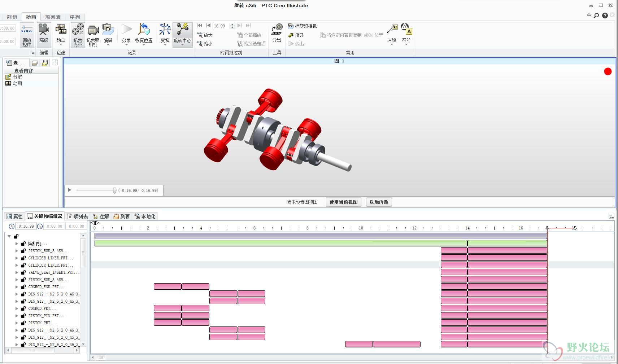This screenshot has height=364, width=618.
Task: Switch to the 序列 ribbon tab
Action: [x=75, y=17]
